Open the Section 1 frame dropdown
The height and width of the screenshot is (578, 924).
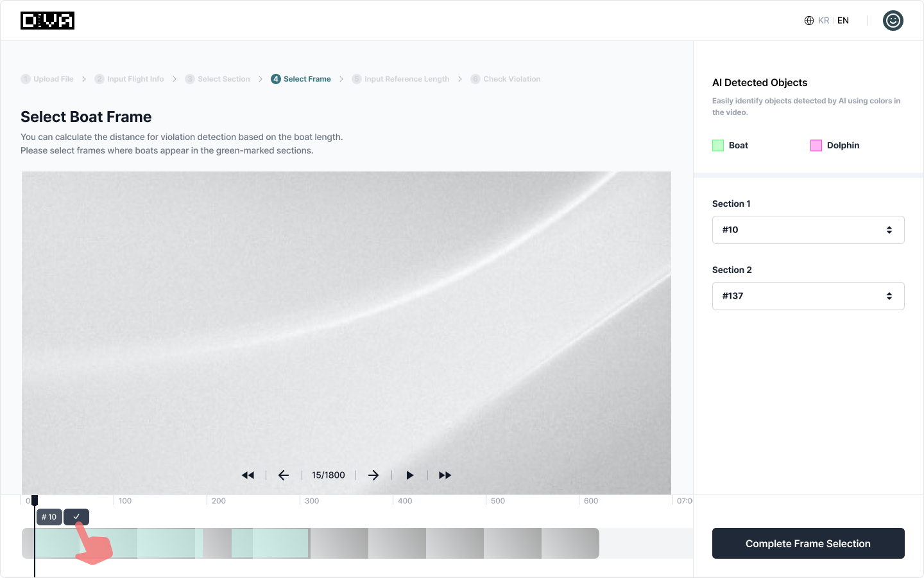pos(808,230)
